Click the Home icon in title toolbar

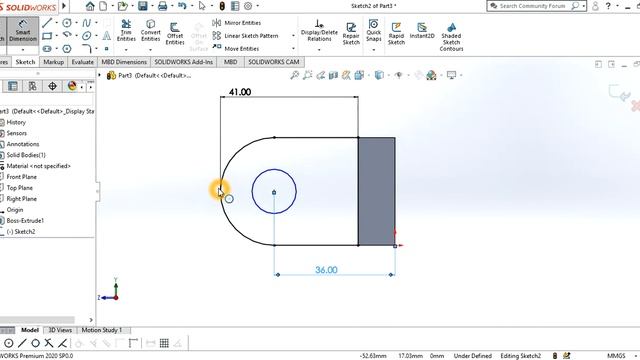click(90, 6)
